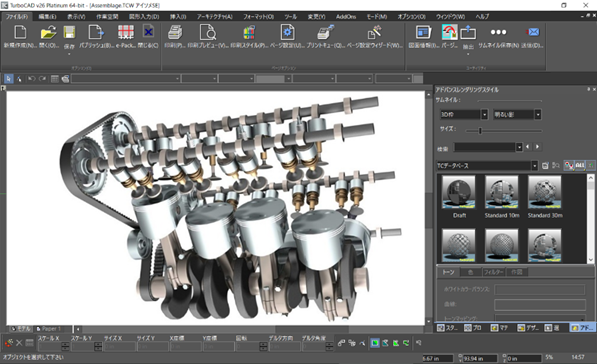This screenshot has width=597, height=364.
Task: Click trash icon next to TC database dropdown
Action: [x=545, y=166]
